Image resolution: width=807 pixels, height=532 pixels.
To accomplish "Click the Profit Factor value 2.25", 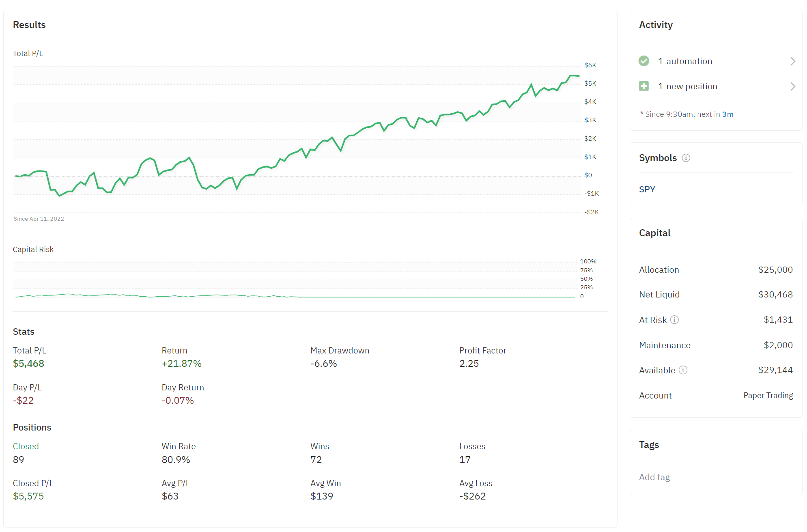I will pos(469,364).
